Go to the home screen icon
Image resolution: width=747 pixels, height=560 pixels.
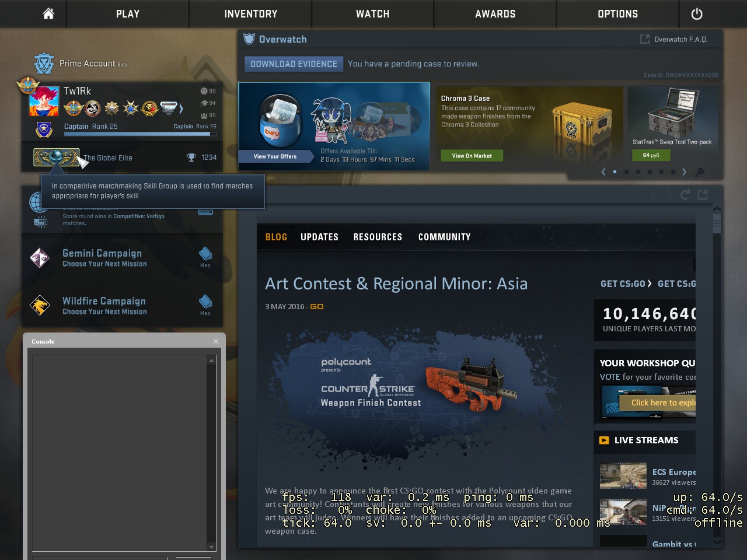[x=48, y=13]
